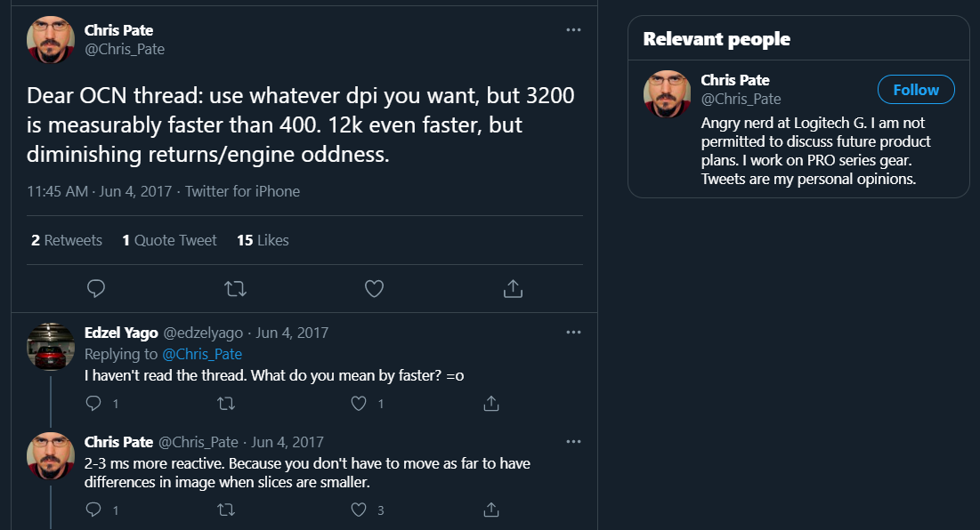Screen dimensions: 980x530
Task: Reply to Edzel Yago's tweet
Action: [x=95, y=404]
